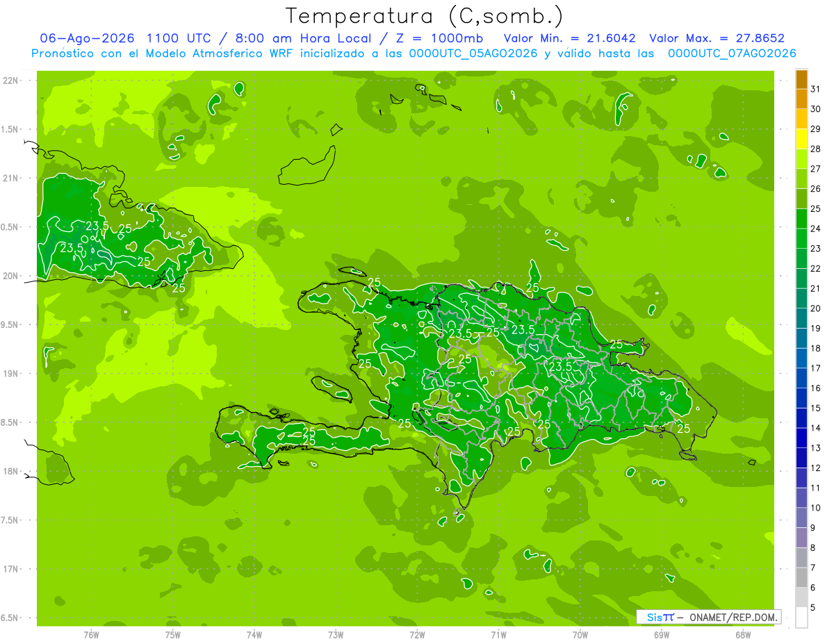
Task: Click the '0000UTC_05AGO2026' initialization time
Action: click(473, 53)
